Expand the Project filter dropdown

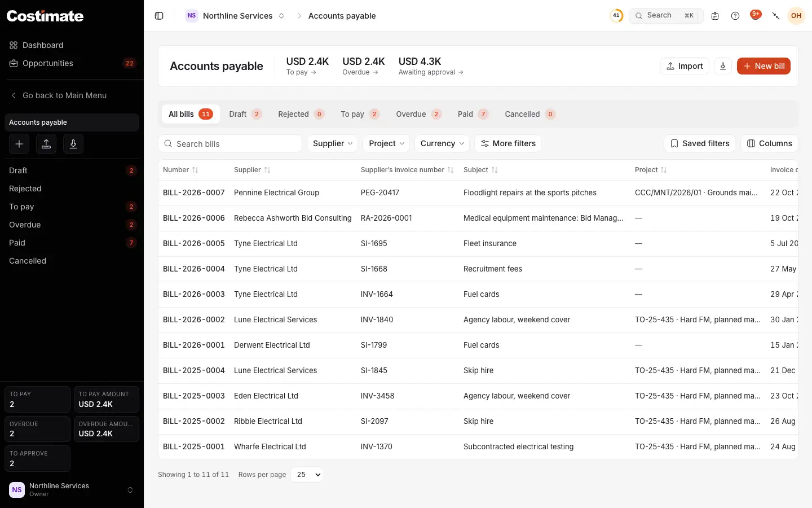pyautogui.click(x=386, y=143)
